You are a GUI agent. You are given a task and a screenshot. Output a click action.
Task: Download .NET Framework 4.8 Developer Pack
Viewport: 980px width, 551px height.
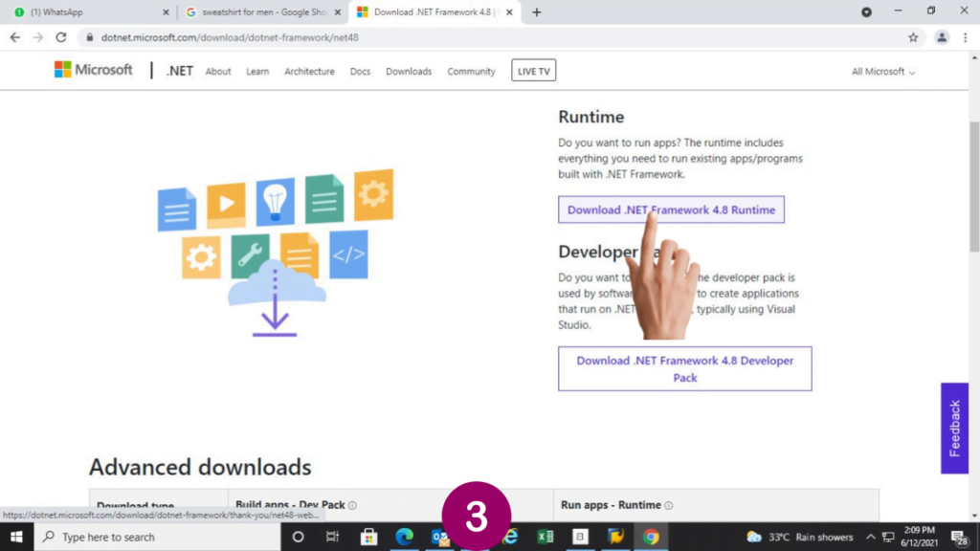click(x=685, y=368)
